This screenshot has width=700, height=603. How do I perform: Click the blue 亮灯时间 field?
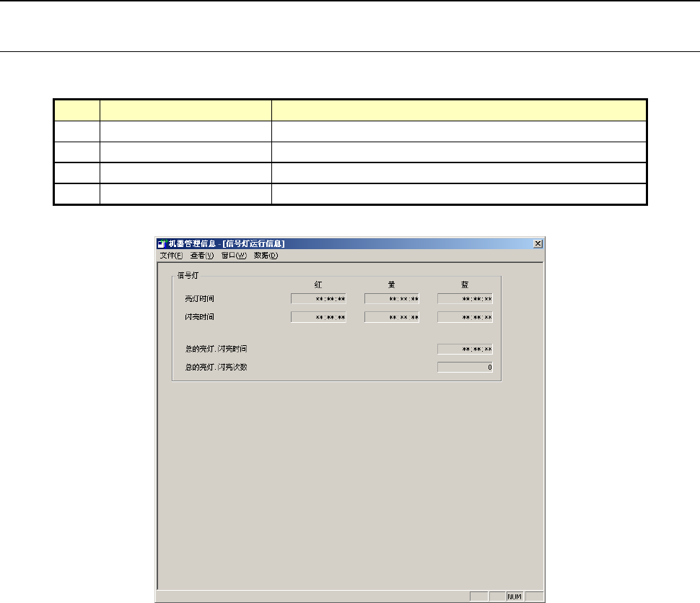[465, 299]
